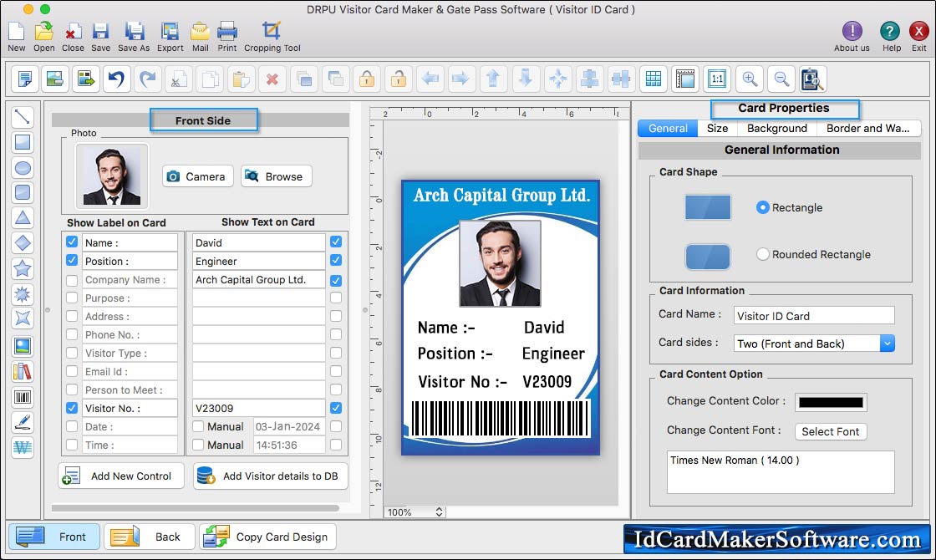The image size is (936, 560).
Task: Toggle Visitor No. label checkbox
Action: tap(72, 408)
